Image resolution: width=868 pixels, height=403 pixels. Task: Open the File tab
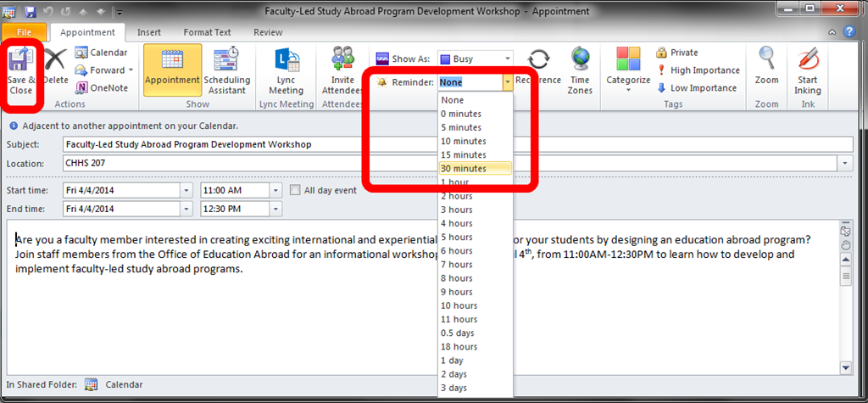click(25, 32)
